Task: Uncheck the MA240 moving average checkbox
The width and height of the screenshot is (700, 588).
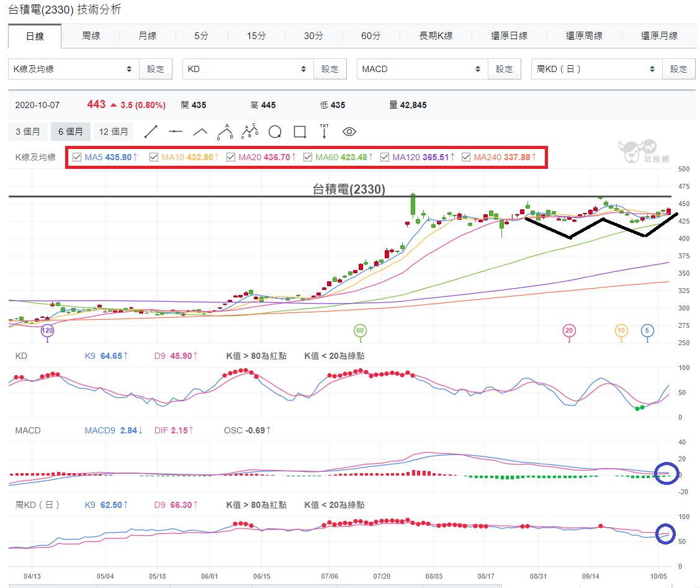Action: coord(466,157)
